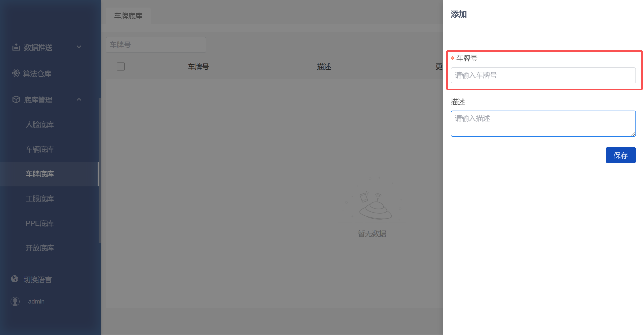Select the 工服底库 submenu item
The image size is (644, 335).
point(40,199)
